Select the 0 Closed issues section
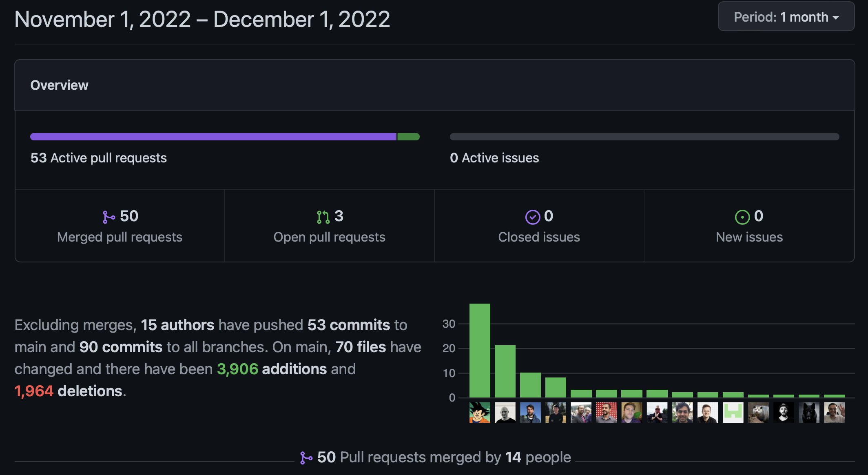The image size is (868, 475). 539,226
